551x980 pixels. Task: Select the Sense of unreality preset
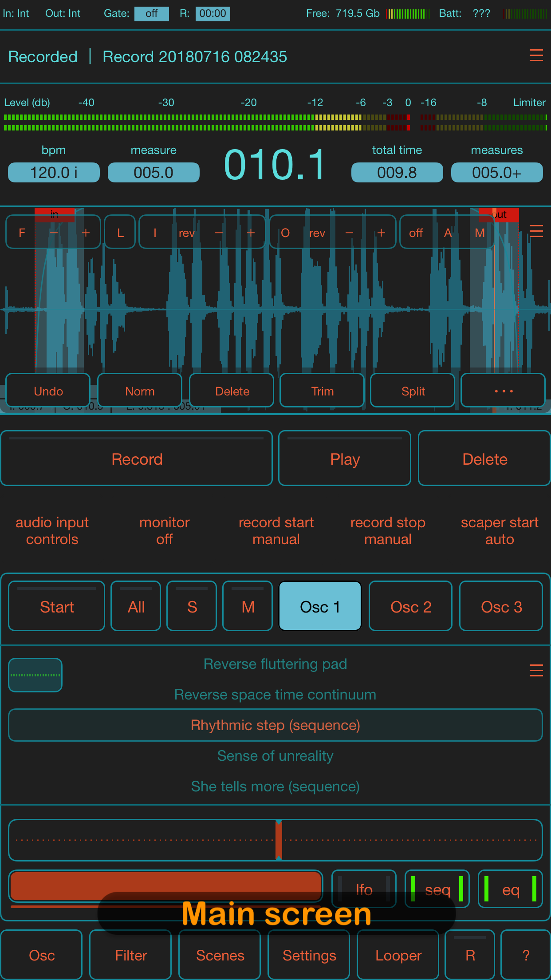pyautogui.click(x=275, y=755)
